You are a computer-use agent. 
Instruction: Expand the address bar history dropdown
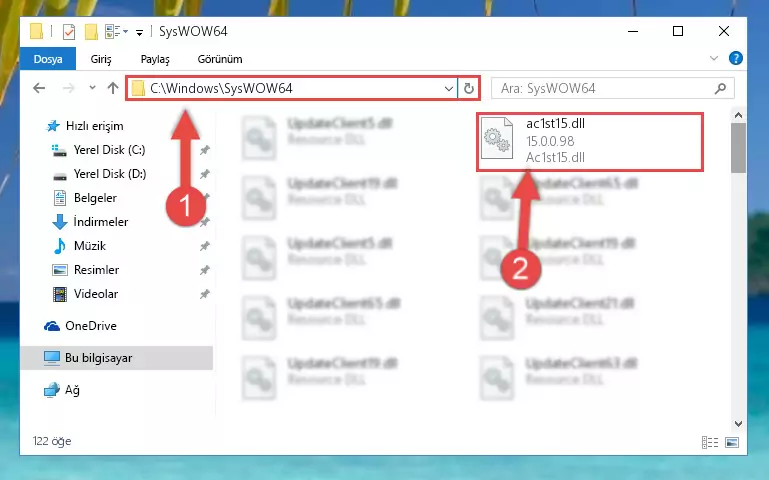click(x=448, y=88)
